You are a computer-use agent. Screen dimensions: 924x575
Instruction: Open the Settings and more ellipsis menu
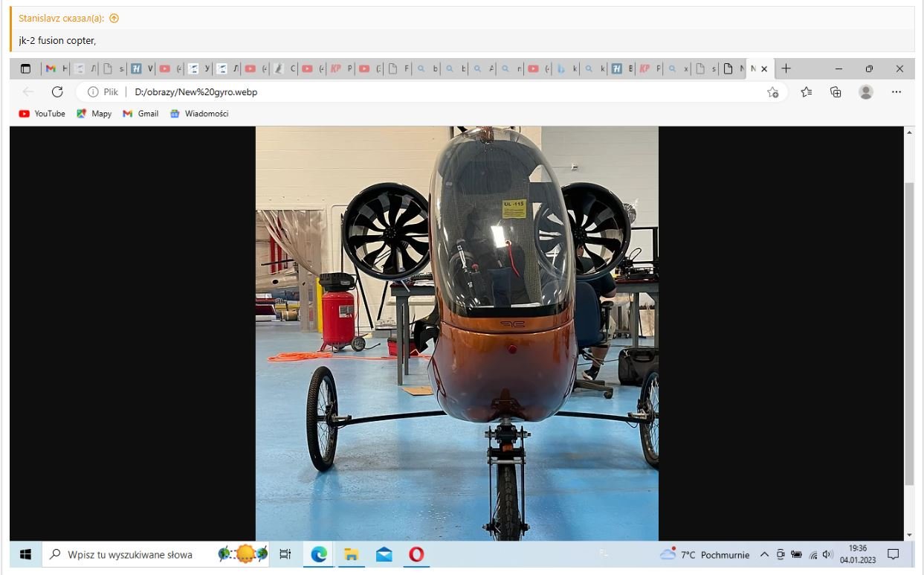coord(896,91)
